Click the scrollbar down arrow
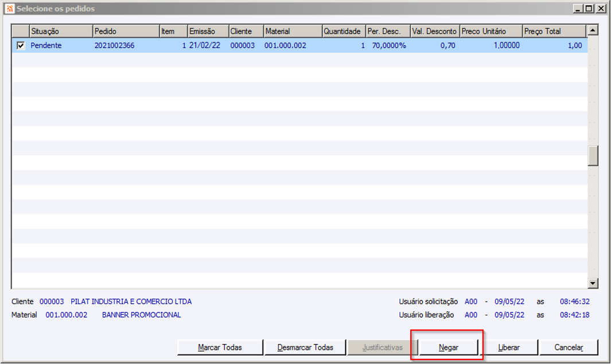The height and width of the screenshot is (364, 611). point(593,283)
